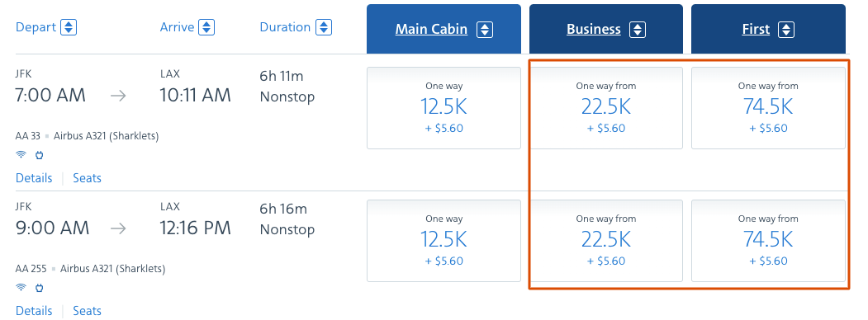Click the First sort arrows icon

(786, 30)
